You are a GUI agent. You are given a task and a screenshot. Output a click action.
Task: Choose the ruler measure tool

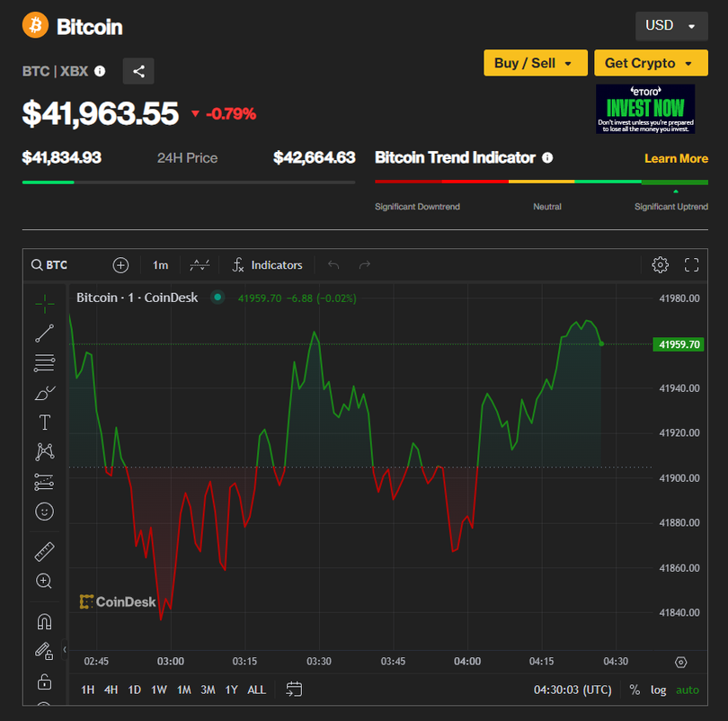[44, 551]
